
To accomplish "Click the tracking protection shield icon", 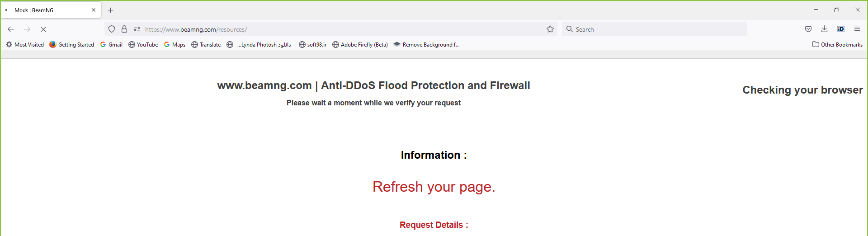I will (x=112, y=29).
